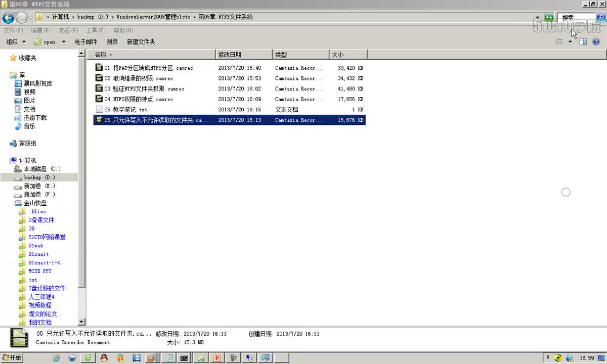
Task: Toggle the preview pane icon
Action: pos(583,42)
